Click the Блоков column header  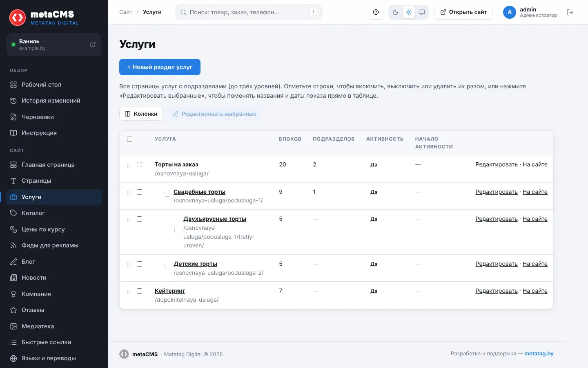point(290,139)
